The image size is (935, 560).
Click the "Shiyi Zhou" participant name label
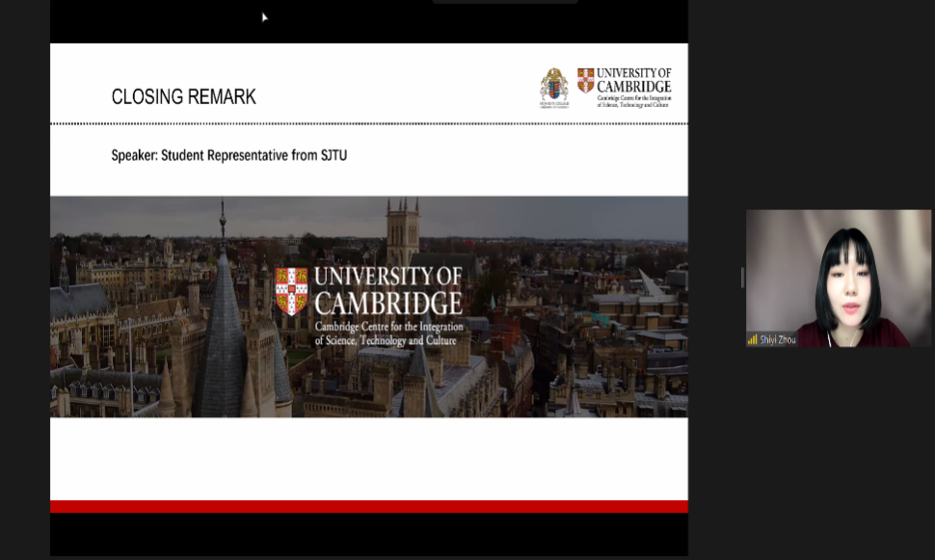(778, 340)
